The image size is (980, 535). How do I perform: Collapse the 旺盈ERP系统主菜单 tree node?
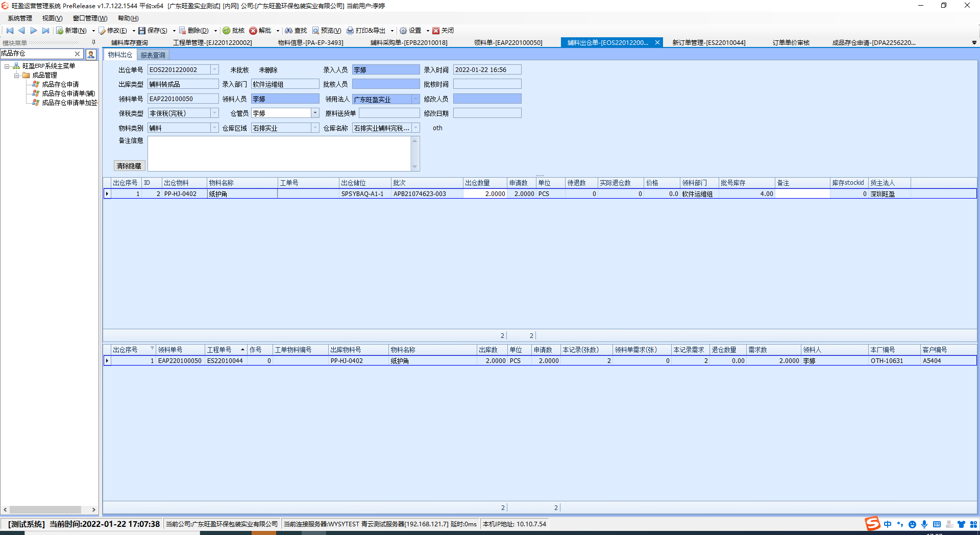7,66
